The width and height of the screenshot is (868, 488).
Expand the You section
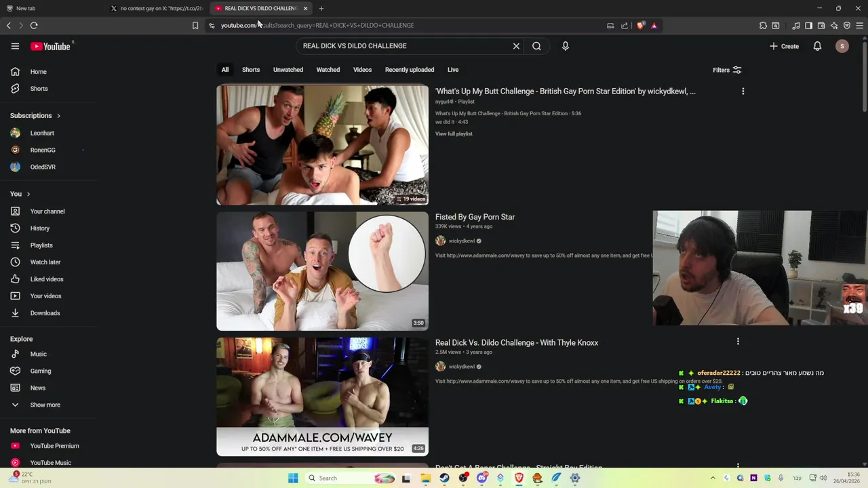pyautogui.click(x=20, y=194)
